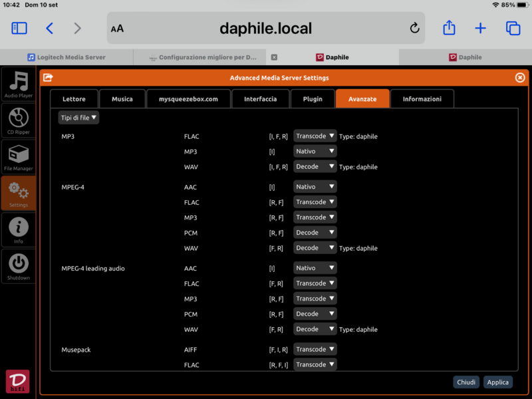Screen dimensions: 532x399
Task: Switch to the Plugin tab
Action: [312, 99]
